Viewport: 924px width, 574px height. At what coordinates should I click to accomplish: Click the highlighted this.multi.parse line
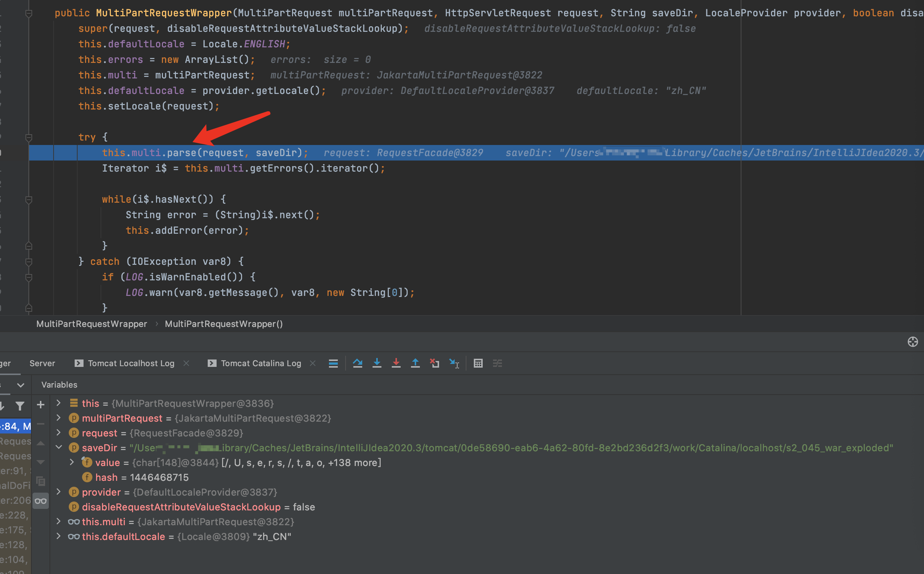(x=476, y=153)
